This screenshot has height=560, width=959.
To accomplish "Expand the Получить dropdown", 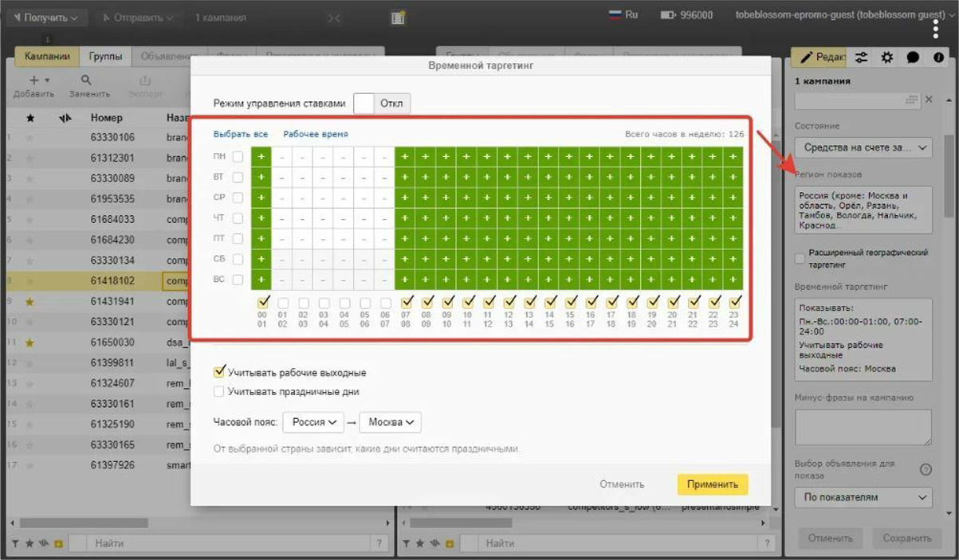I will tap(45, 18).
